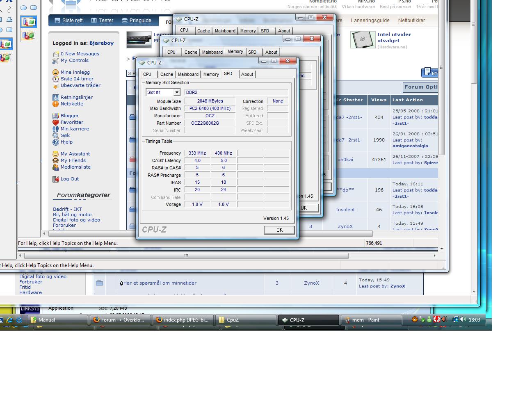Click the PC2-6400 (400 MHz) bandwidth field
525x420 pixels.
(210, 108)
